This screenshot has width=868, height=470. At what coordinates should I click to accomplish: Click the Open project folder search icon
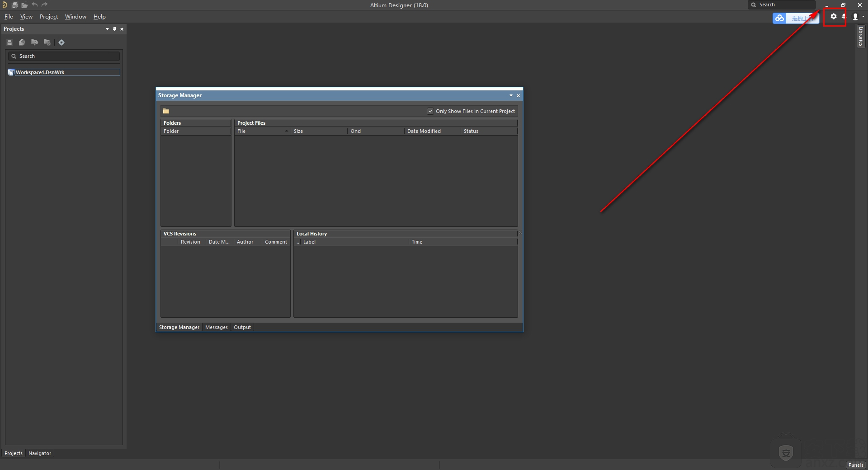pyautogui.click(x=34, y=42)
